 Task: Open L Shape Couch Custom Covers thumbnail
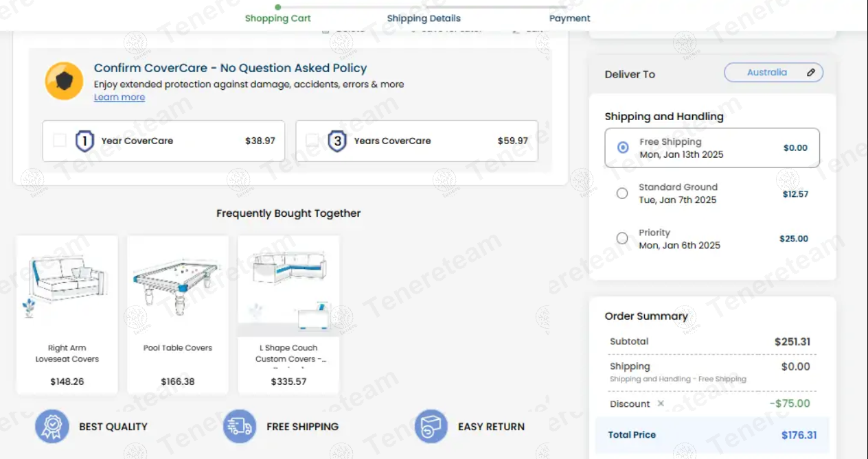(288, 285)
